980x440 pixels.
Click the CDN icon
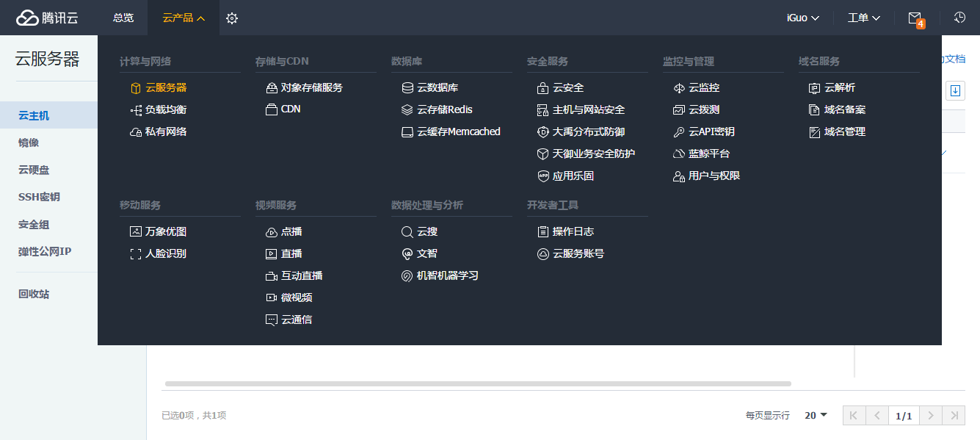pyautogui.click(x=271, y=109)
